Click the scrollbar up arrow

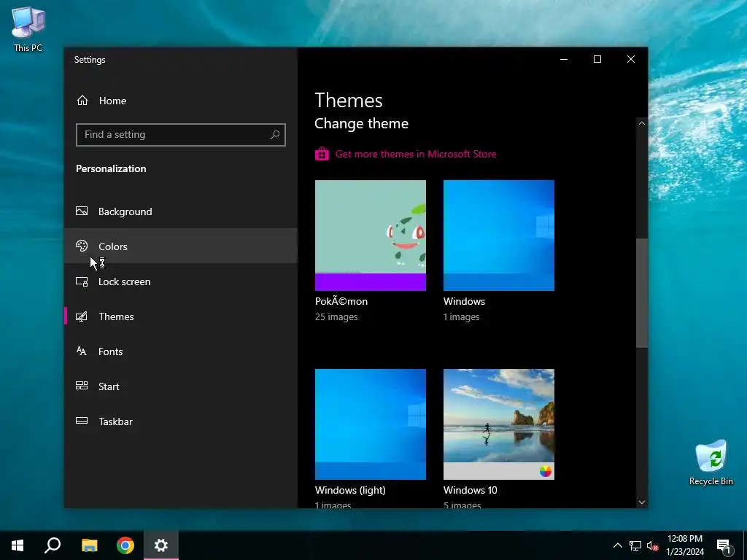(642, 123)
